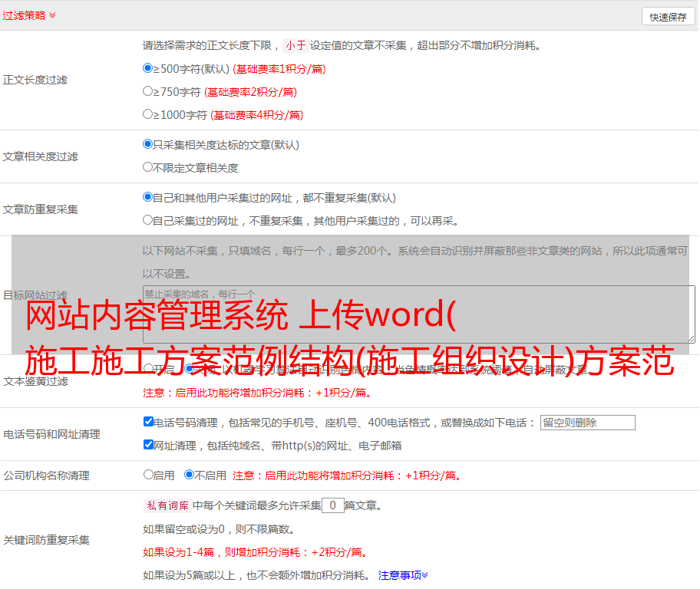The image size is (700, 589).
Task: Select the ≥500字符 default length option
Action: 147,68
